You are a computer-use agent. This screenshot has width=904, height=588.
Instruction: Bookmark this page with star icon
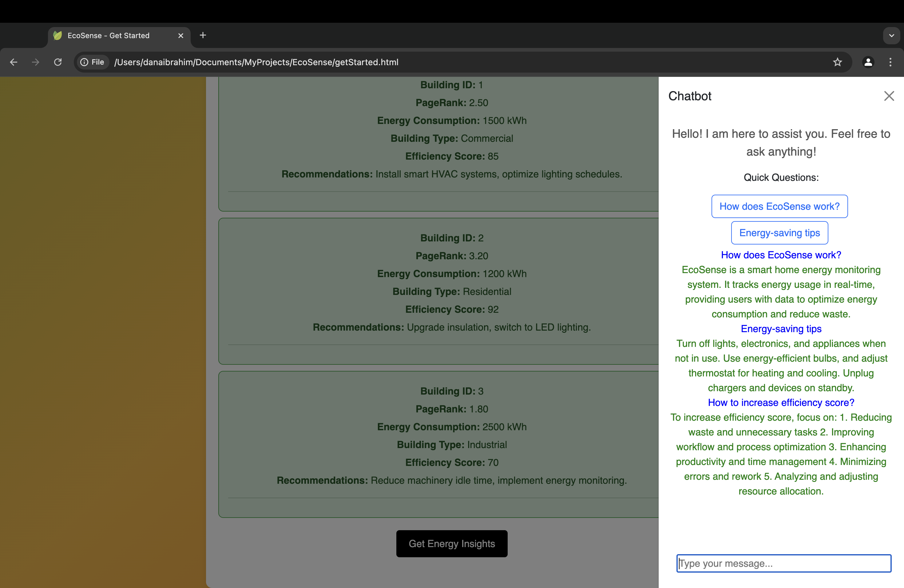[837, 62]
